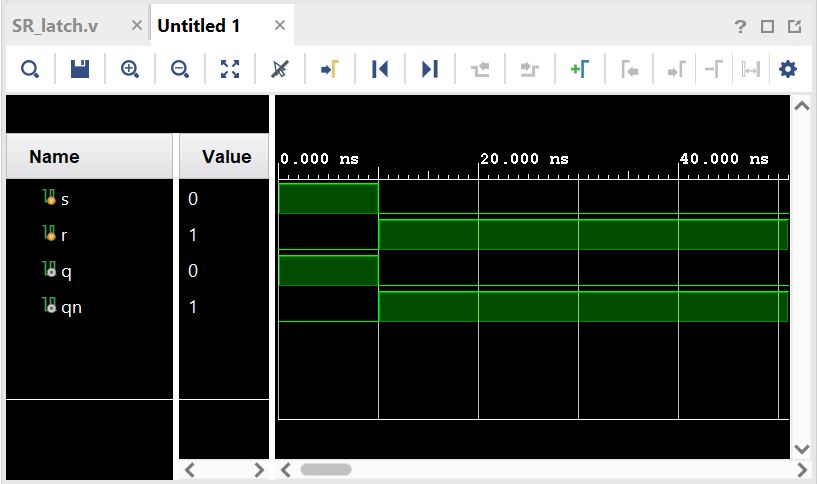Switch to the SR_latch.v tab
817x484 pixels.
point(64,26)
